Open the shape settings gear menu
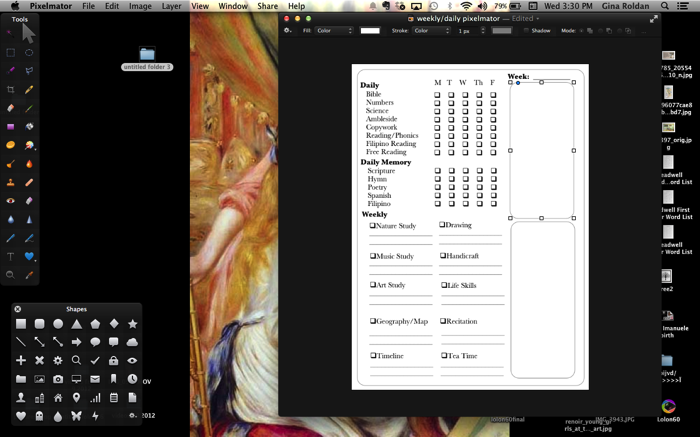This screenshot has height=437, width=700. pos(289,31)
